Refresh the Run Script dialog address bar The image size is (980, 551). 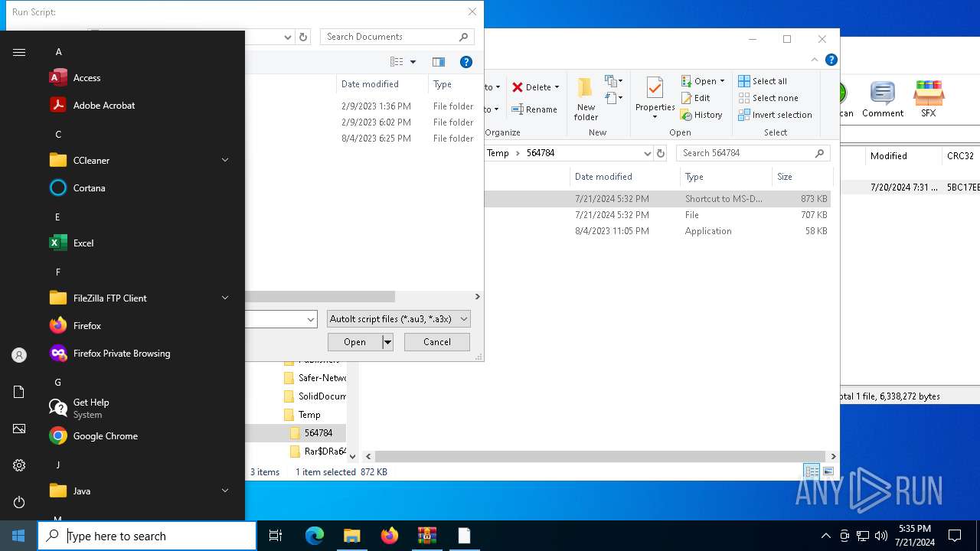click(303, 37)
